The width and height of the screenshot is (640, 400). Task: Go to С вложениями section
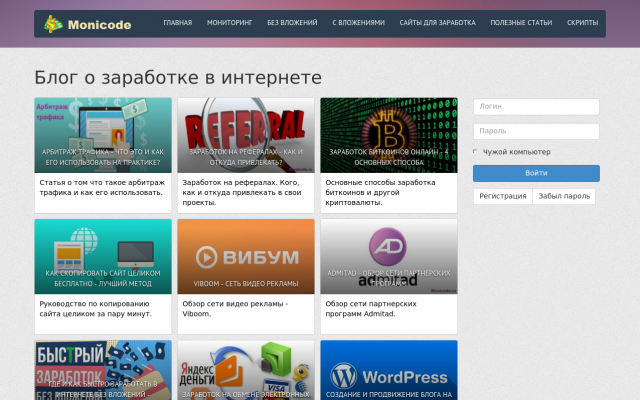[358, 23]
